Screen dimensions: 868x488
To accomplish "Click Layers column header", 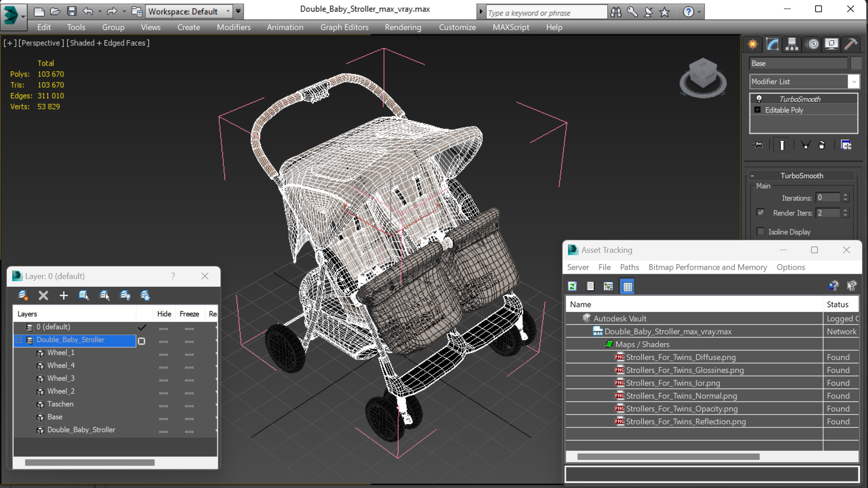I will (75, 314).
